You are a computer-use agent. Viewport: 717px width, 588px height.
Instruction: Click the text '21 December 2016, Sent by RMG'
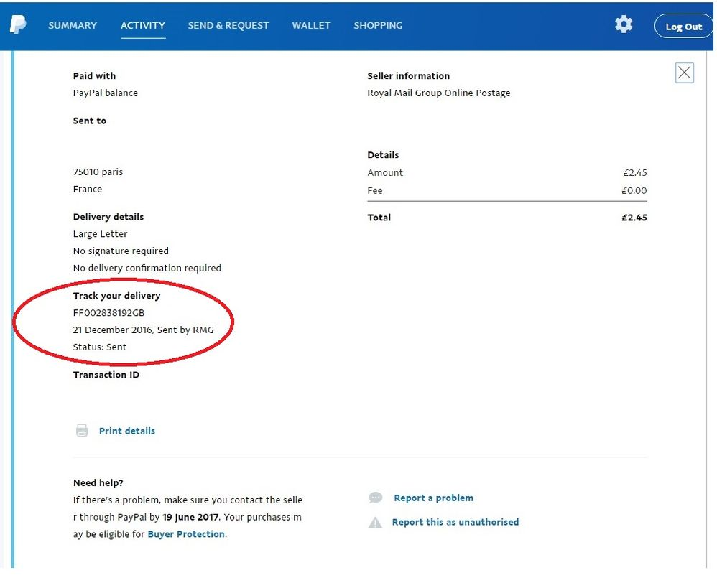[x=143, y=330]
